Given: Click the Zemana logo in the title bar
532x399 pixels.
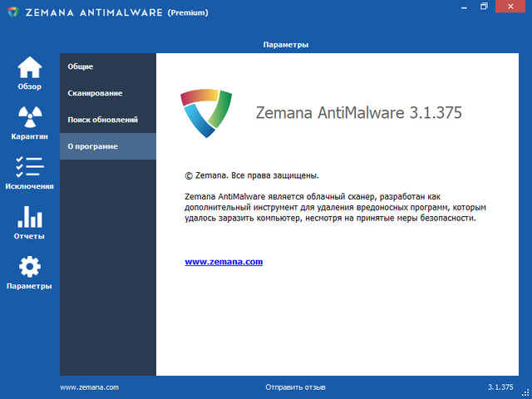Looking at the screenshot, I should pos(12,12).
